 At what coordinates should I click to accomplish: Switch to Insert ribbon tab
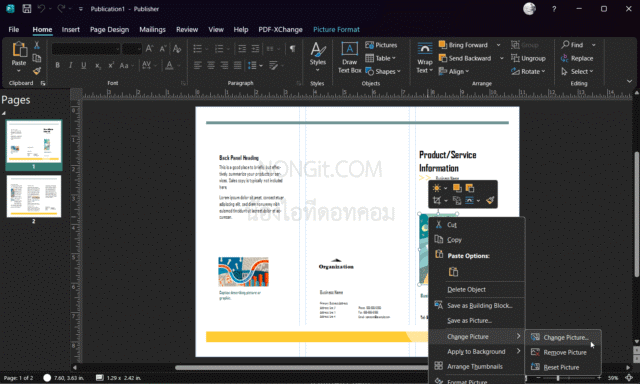point(71,29)
